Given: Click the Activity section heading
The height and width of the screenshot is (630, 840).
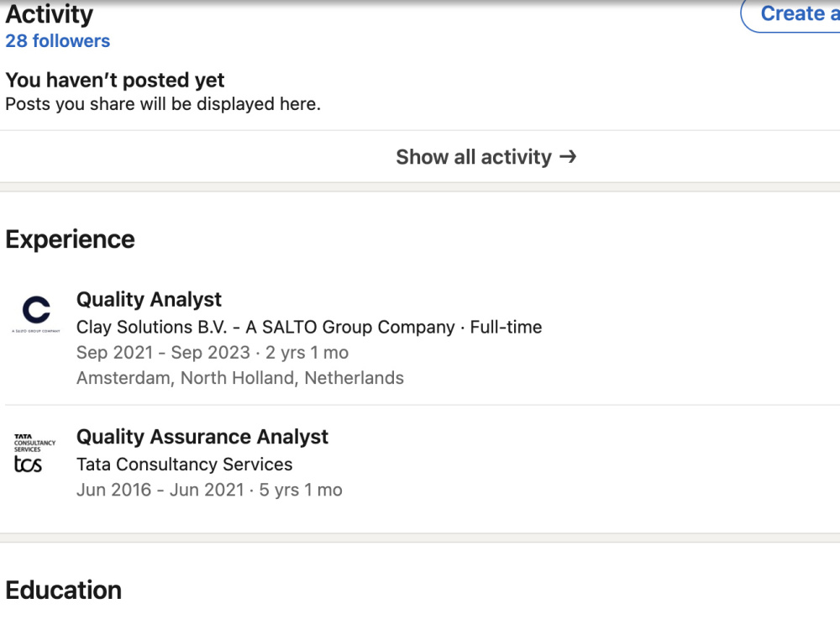Looking at the screenshot, I should click(50, 14).
